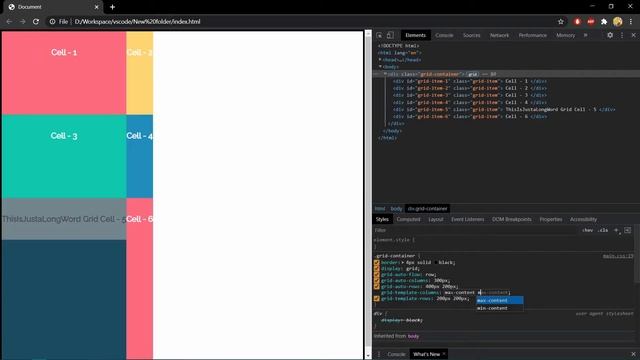Image resolution: width=640 pixels, height=360 pixels.
Task: Reload the current page
Action: click(x=36, y=22)
